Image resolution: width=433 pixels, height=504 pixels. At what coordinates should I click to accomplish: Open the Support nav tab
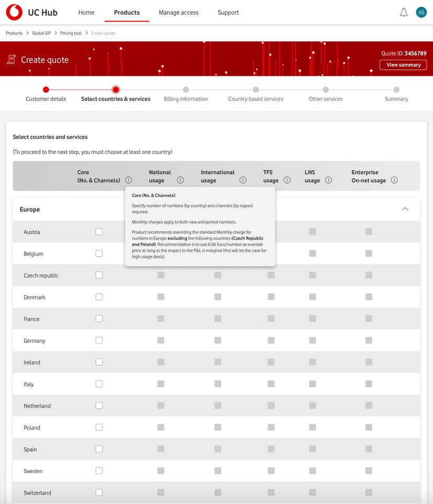point(229,13)
